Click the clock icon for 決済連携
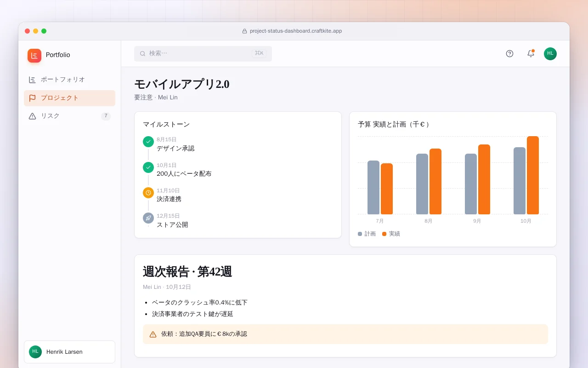588x368 pixels. point(148,193)
